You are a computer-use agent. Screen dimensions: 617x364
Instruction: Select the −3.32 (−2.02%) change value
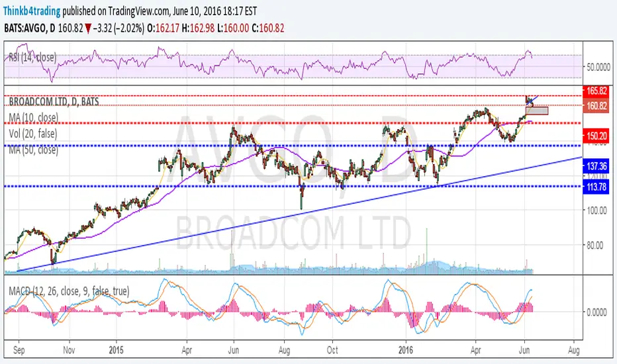coord(119,28)
